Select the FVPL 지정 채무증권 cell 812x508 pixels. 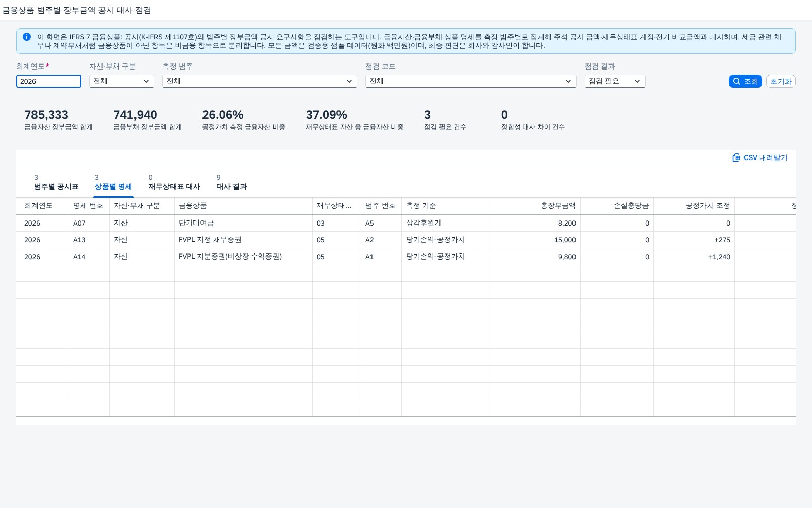(243, 240)
